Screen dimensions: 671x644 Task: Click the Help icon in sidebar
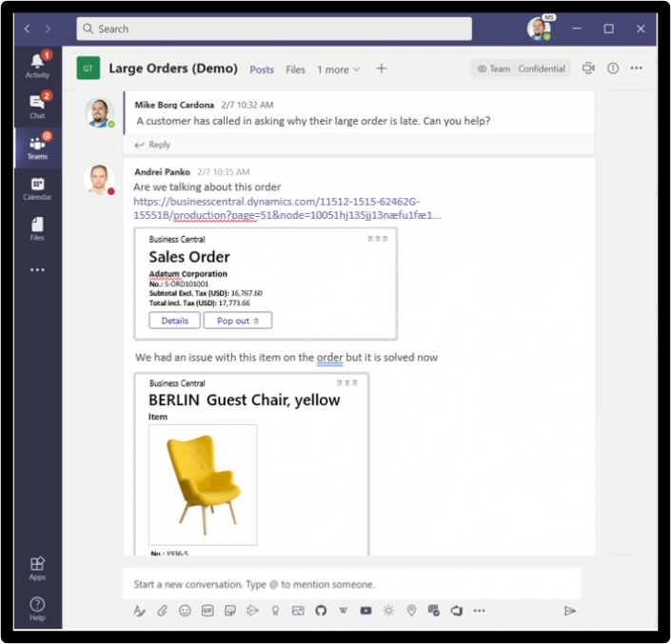pyautogui.click(x=37, y=608)
